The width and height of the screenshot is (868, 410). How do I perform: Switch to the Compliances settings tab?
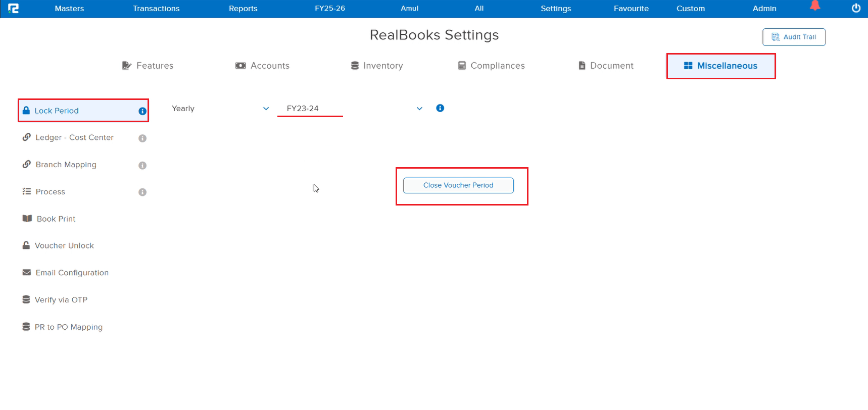[x=491, y=66]
